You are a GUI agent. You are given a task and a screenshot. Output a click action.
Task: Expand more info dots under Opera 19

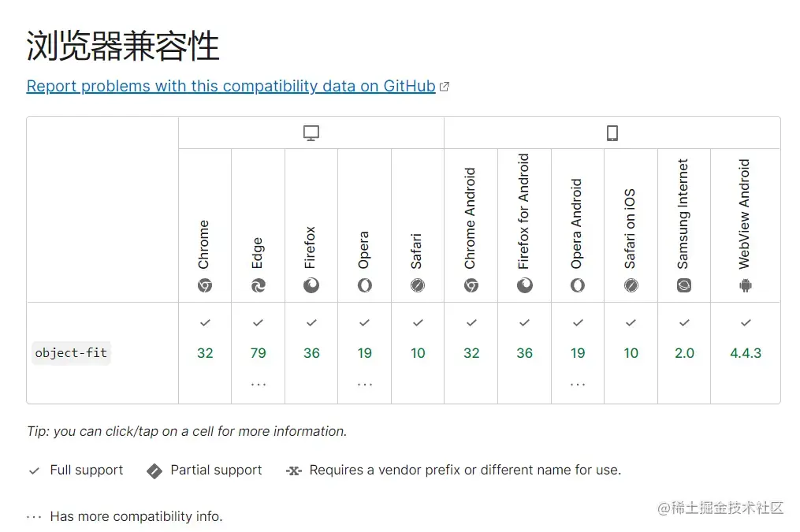click(x=364, y=385)
